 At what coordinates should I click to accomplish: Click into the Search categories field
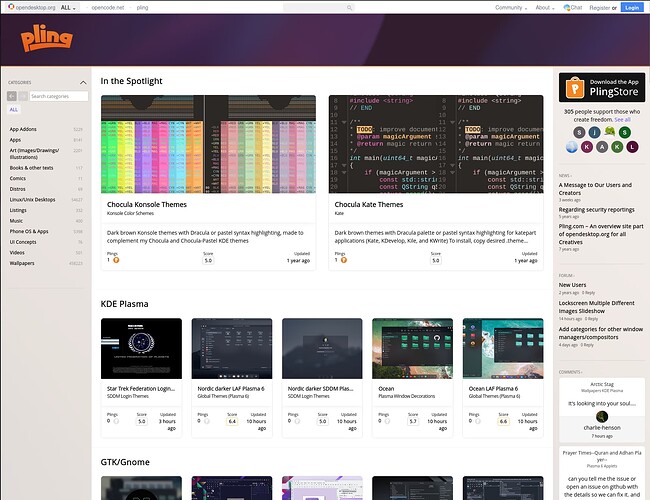coord(59,96)
